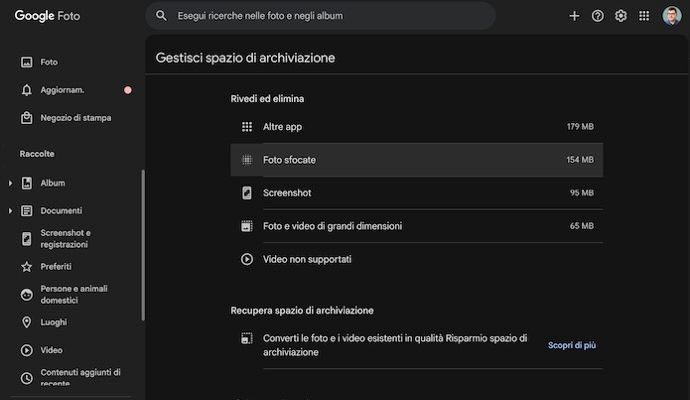Click the Preferiti star icon
690x400 pixels.
click(27, 267)
